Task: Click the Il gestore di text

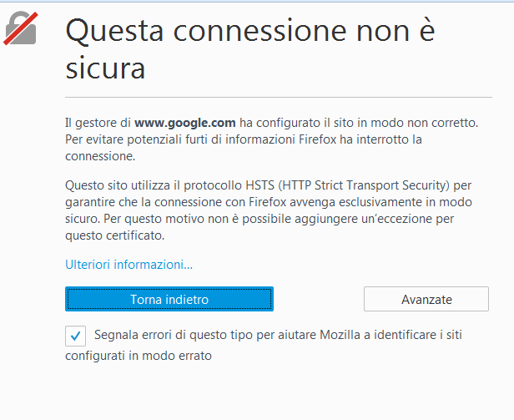Action: pos(98,123)
